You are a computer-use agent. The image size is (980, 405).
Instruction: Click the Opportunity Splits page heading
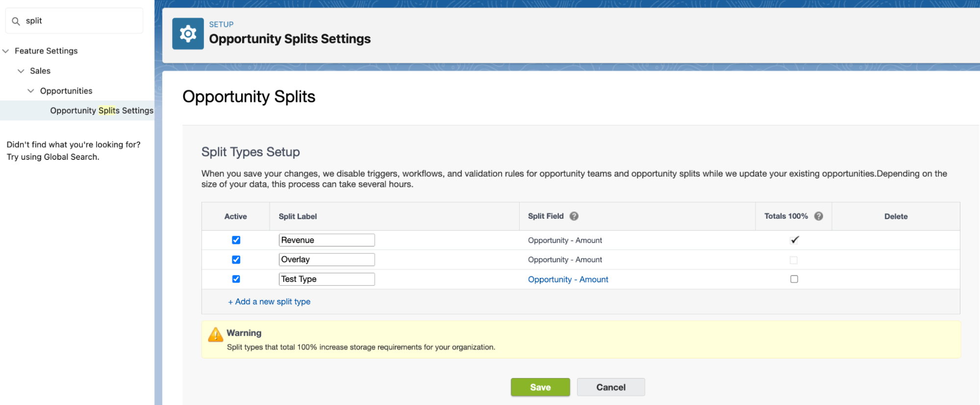pyautogui.click(x=249, y=97)
